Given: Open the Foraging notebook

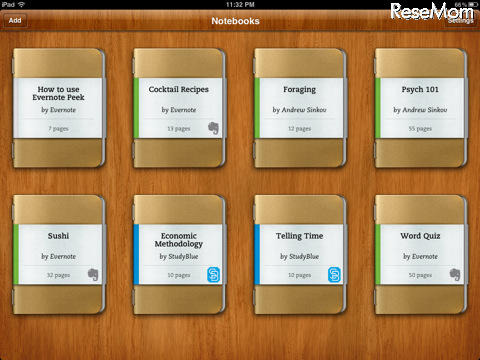Looking at the screenshot, I should 300,108.
